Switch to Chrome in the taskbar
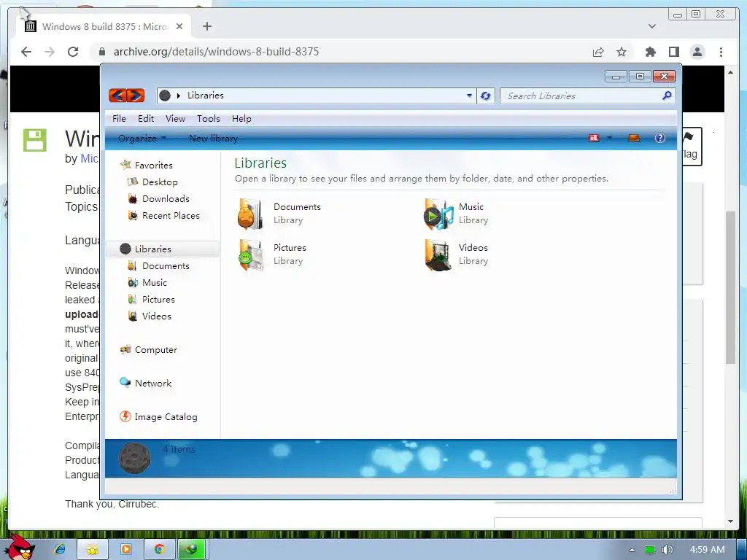 pos(160,549)
